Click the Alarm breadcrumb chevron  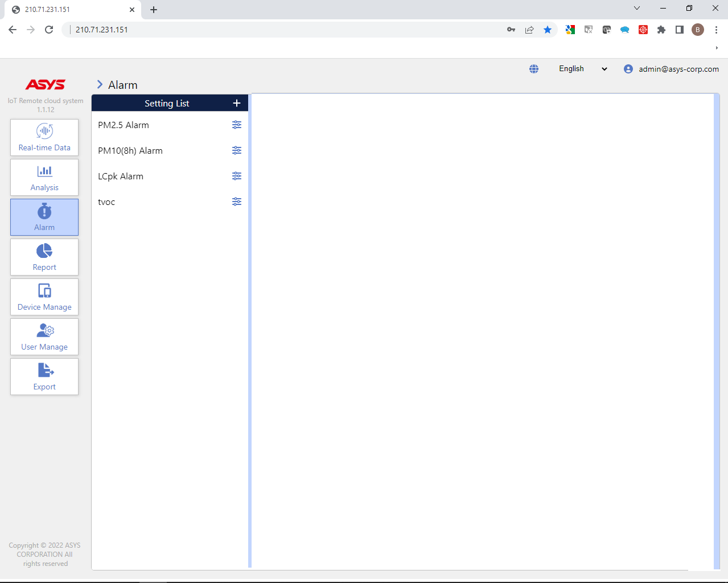pyautogui.click(x=100, y=84)
